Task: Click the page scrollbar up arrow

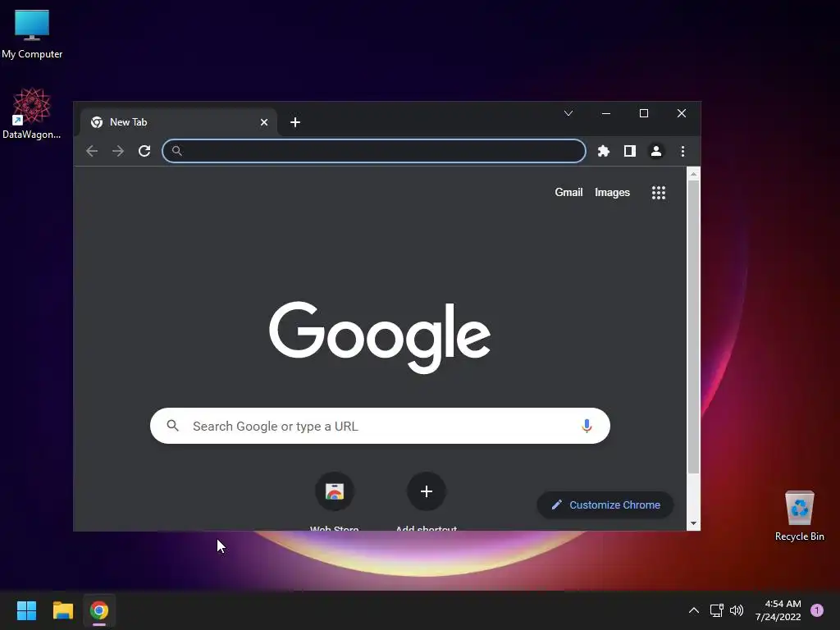Action: (x=693, y=174)
